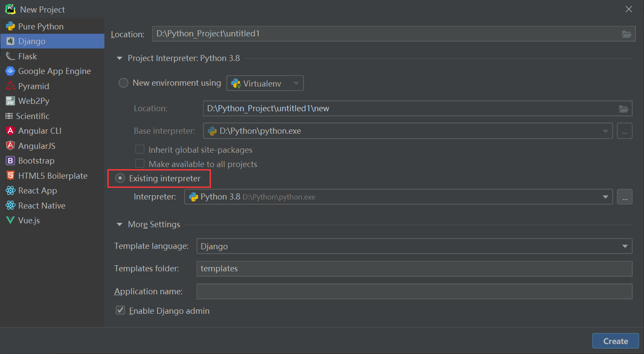Toggle Make available to all projects
This screenshot has width=644, height=354.
click(140, 164)
